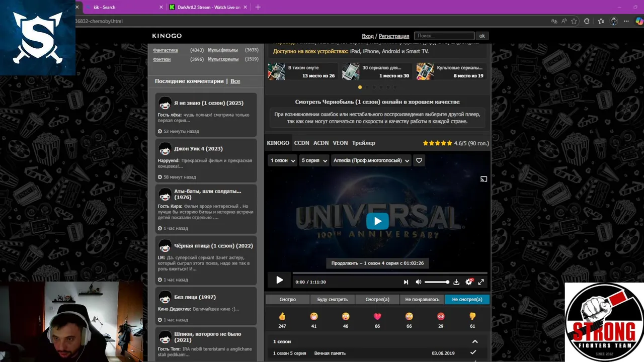
Task: Mark status as Не понравилось
Action: pos(422,299)
